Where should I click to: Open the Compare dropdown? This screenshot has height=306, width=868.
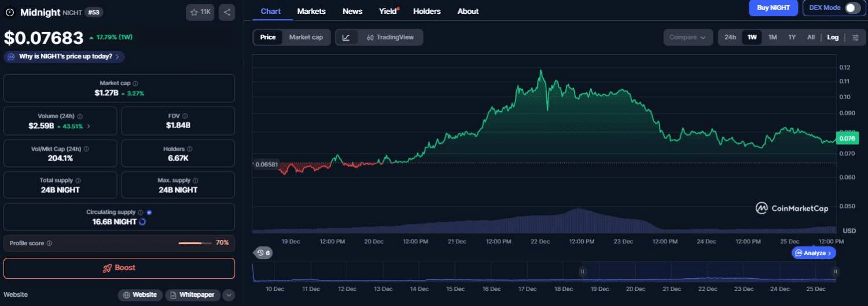[687, 37]
